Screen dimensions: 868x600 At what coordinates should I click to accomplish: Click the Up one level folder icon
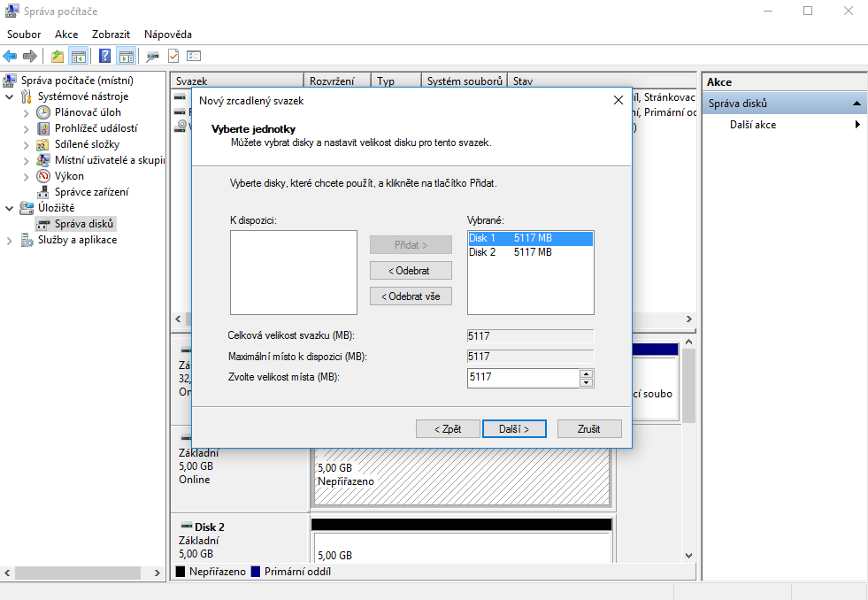point(58,57)
